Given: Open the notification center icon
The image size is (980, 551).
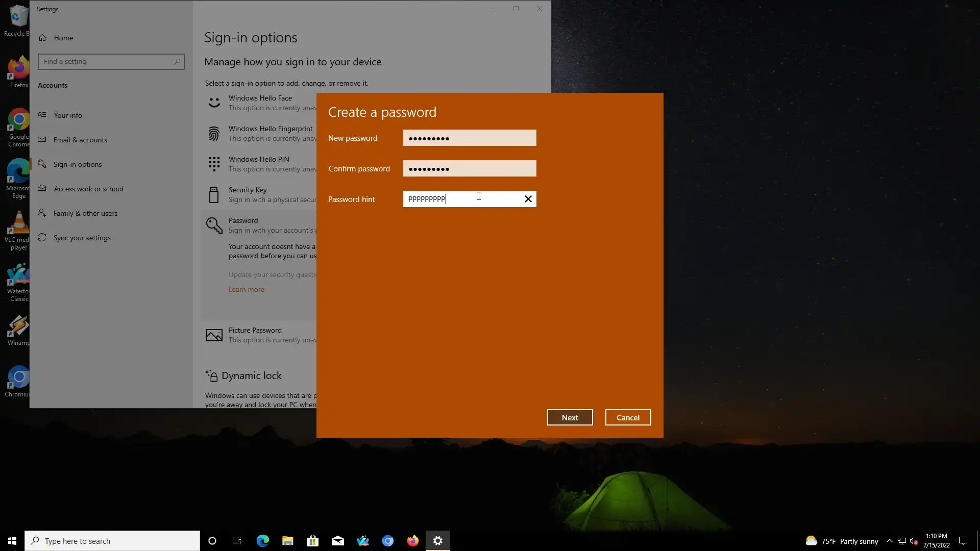Looking at the screenshot, I should pos(963,541).
